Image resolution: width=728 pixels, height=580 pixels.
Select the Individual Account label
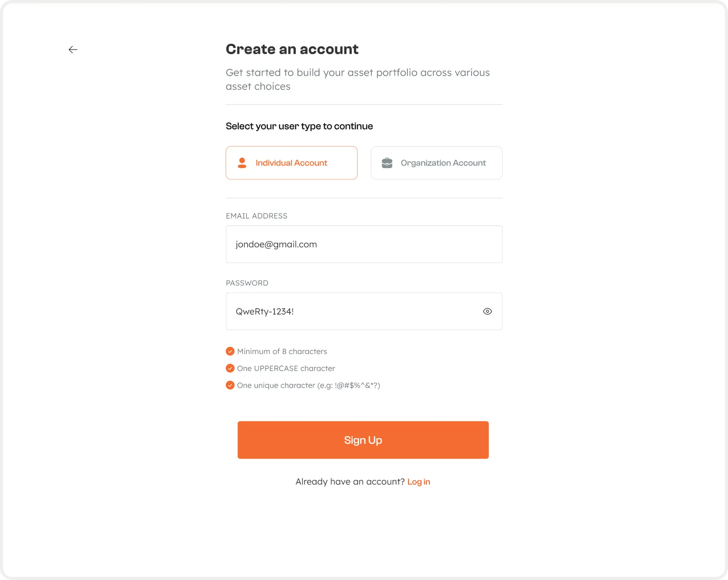[291, 163]
